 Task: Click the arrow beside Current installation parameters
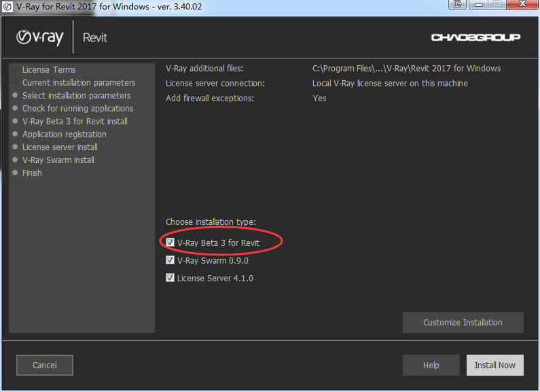[x=15, y=83]
